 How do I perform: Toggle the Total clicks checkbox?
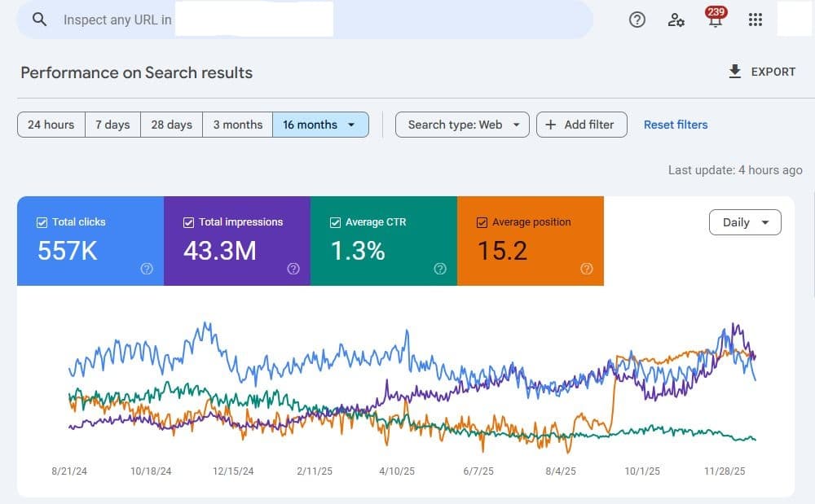pos(42,222)
